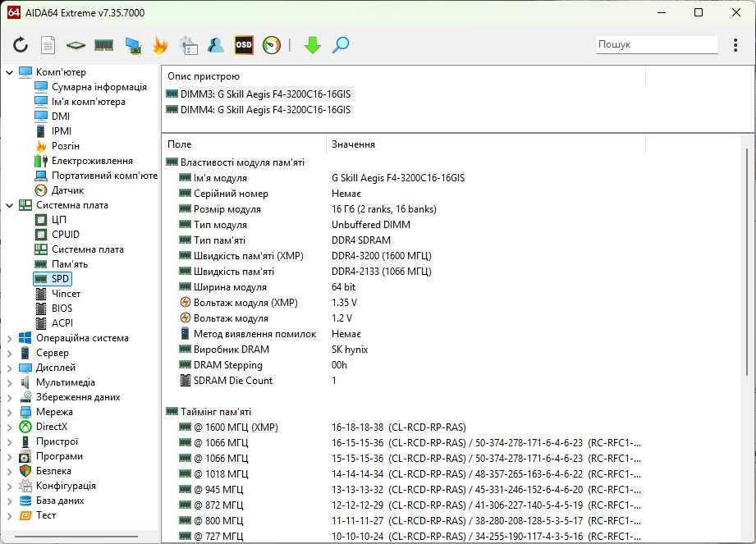Select the Тест tree node

(37, 515)
